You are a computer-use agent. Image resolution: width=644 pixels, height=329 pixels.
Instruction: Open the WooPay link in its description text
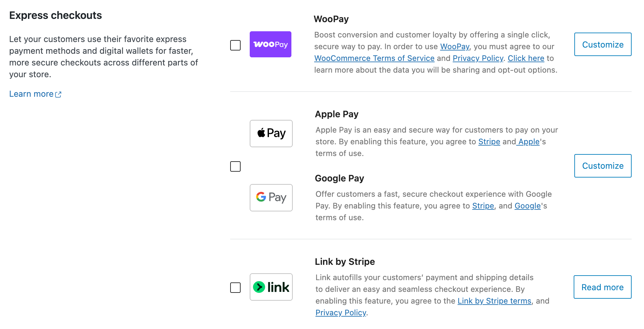(x=454, y=47)
